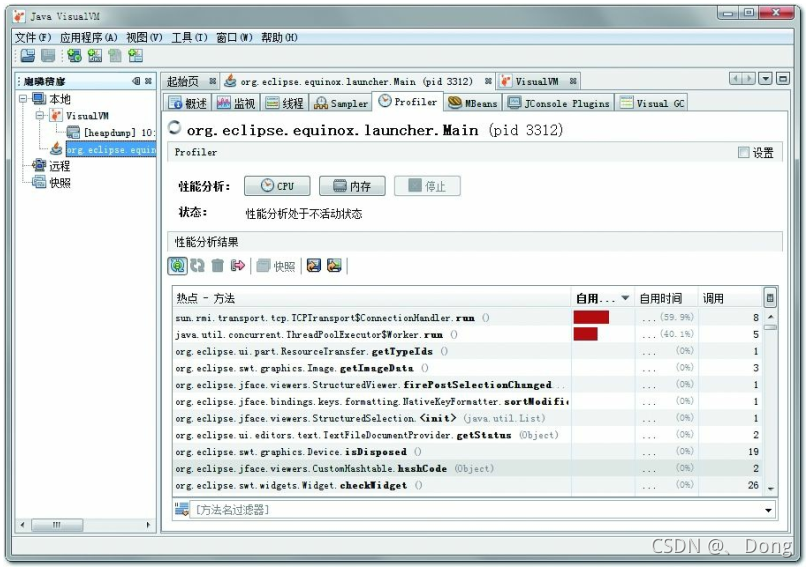Click 热点 - 方法 column header
Image resolution: width=807 pixels, height=567 pixels.
pos(372,298)
